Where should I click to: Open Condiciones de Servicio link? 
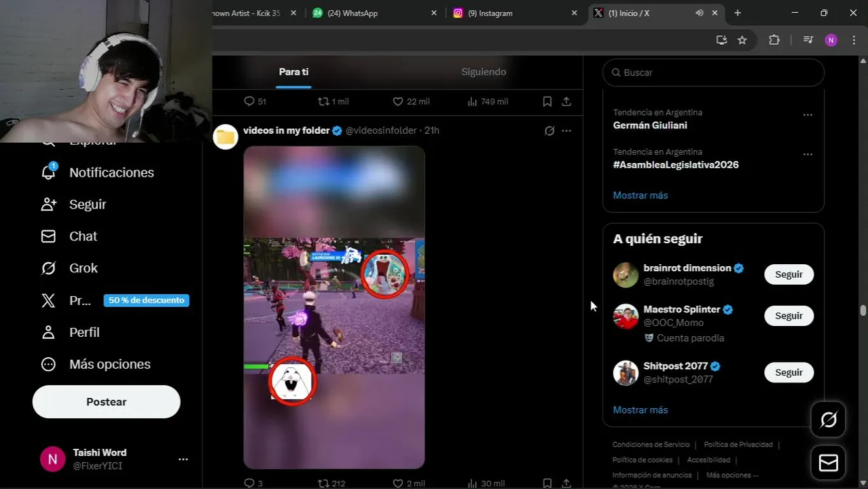point(651,445)
